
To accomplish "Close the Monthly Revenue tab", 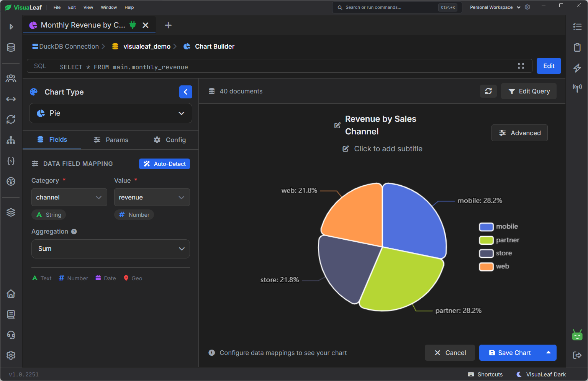I will 146,25.
